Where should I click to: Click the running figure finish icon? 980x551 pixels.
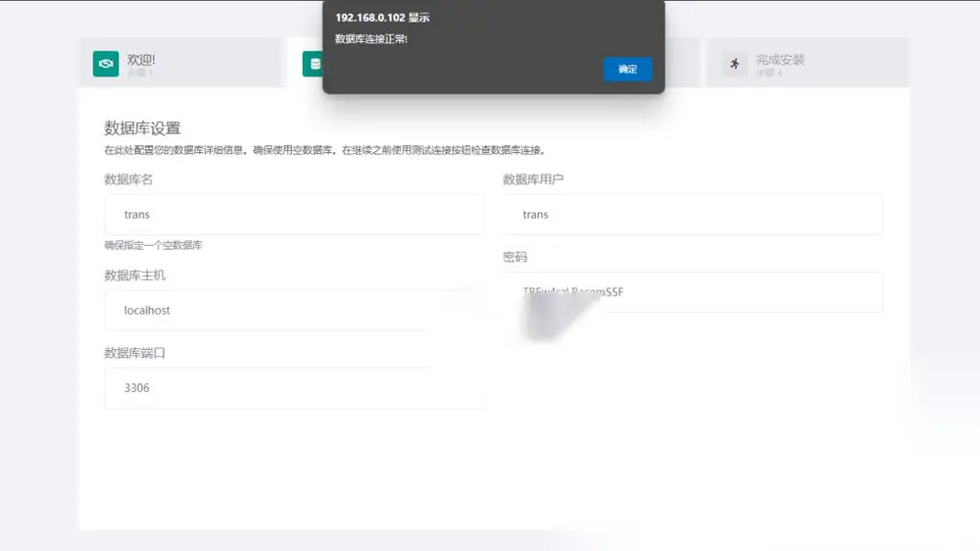[734, 64]
